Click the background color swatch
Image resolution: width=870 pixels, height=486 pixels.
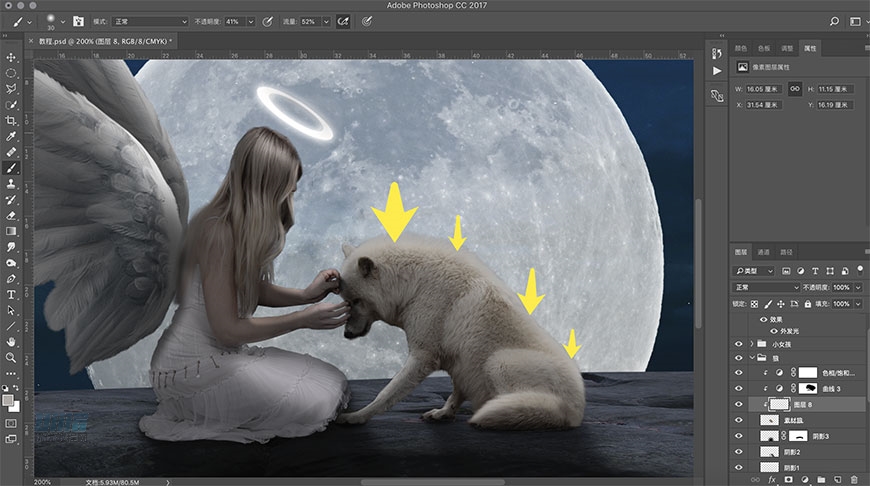pos(15,408)
